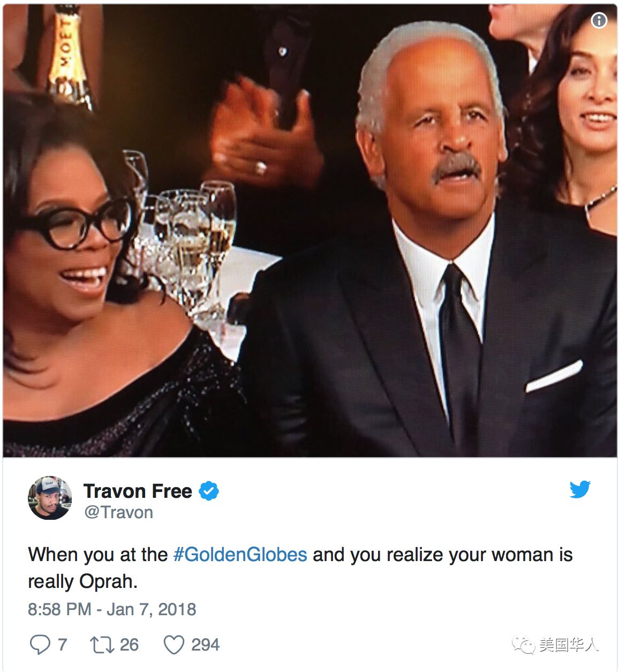The height and width of the screenshot is (672, 619).
Task: Click the WeChat logo in the watermark
Action: tap(524, 644)
